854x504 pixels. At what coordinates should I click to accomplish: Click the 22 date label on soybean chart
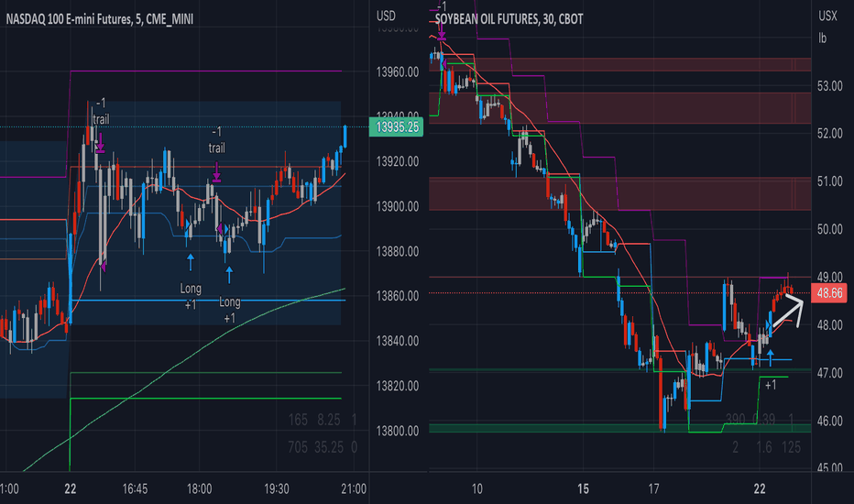pos(760,488)
